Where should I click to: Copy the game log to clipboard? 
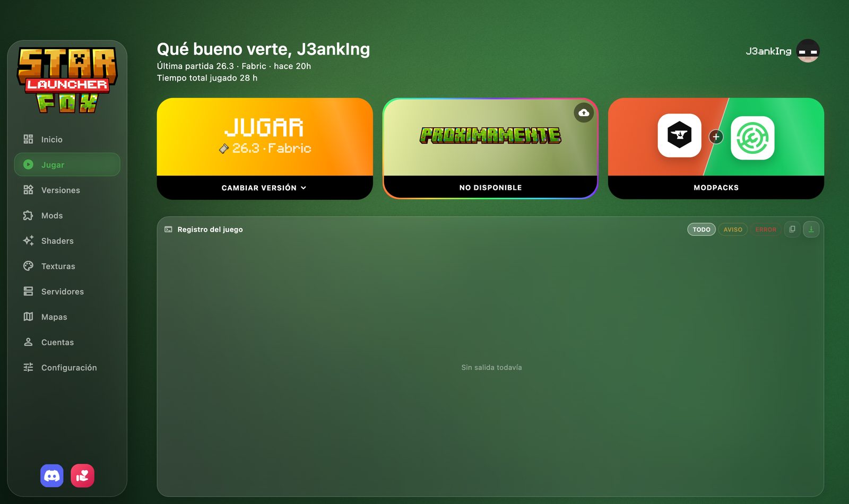coord(792,229)
